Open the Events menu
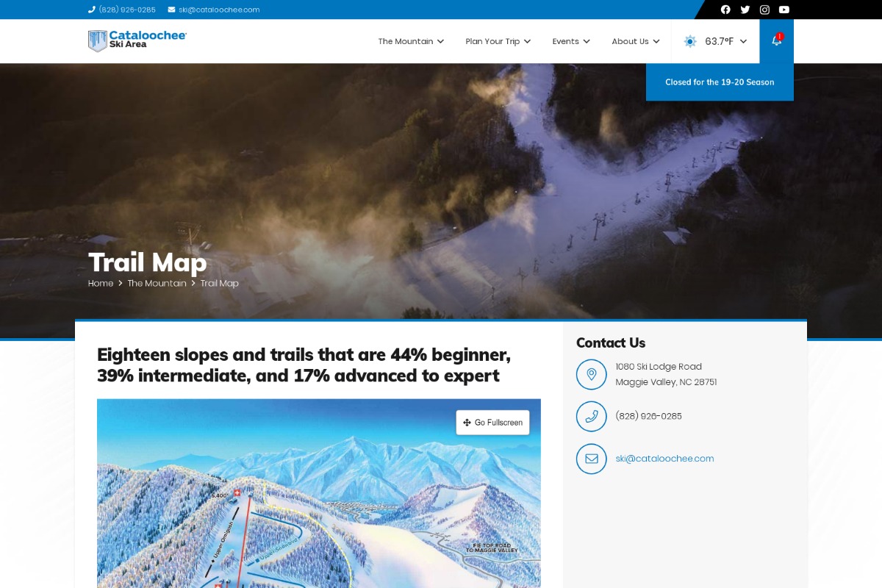 click(x=571, y=41)
